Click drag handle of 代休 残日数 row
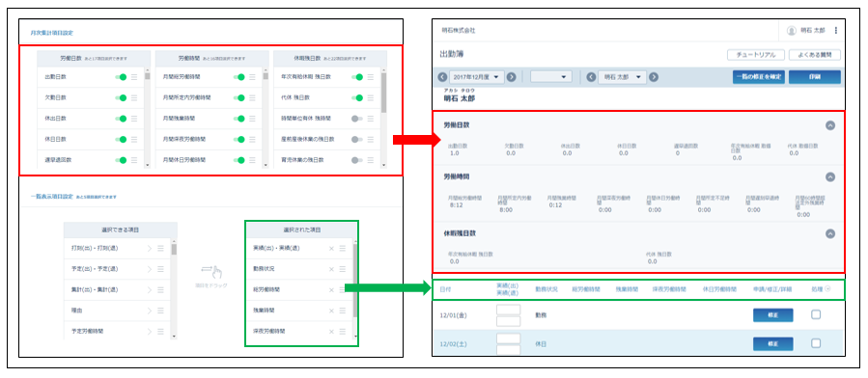The width and height of the screenshot is (868, 378). 371,97
